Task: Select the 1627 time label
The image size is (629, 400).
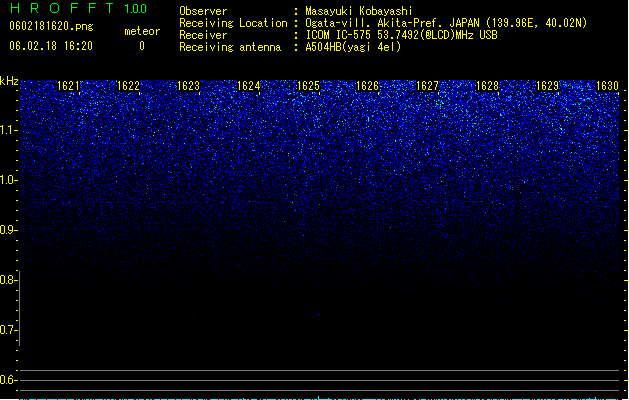Action: [427, 86]
